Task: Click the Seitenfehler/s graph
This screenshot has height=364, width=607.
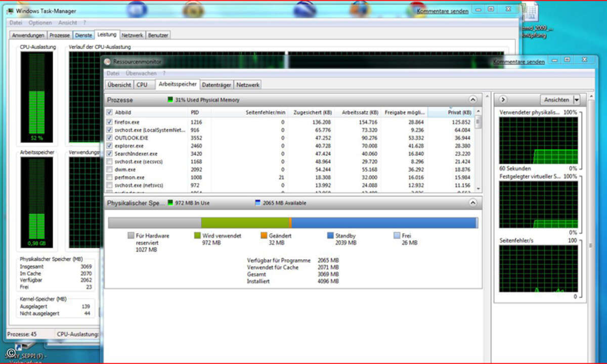Action: [x=538, y=268]
